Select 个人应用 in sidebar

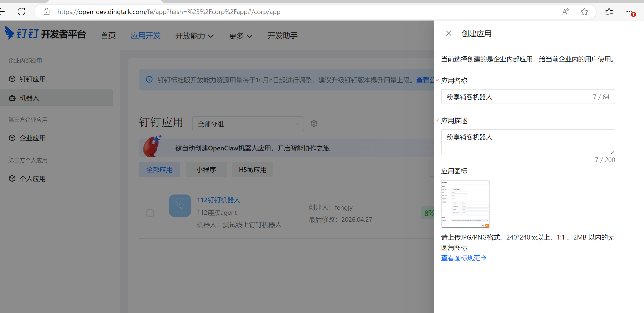pyautogui.click(x=56, y=178)
